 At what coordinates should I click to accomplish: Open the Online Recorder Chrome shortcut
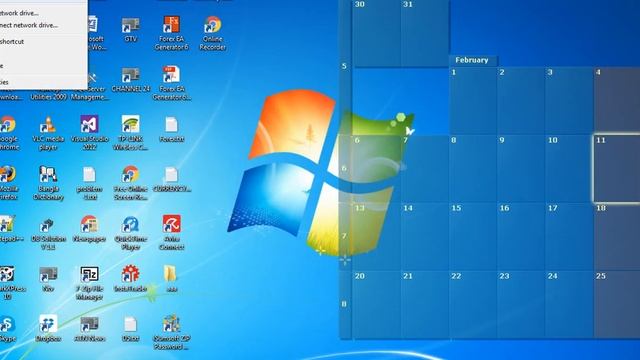pyautogui.click(x=213, y=33)
